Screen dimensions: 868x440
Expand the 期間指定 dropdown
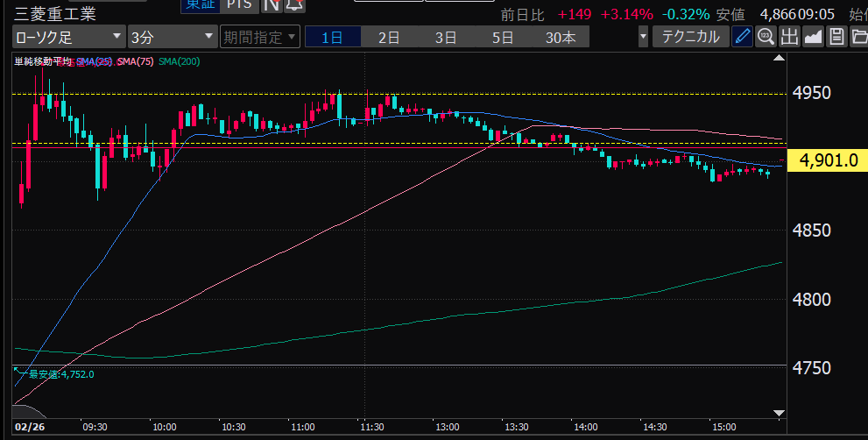tap(259, 37)
